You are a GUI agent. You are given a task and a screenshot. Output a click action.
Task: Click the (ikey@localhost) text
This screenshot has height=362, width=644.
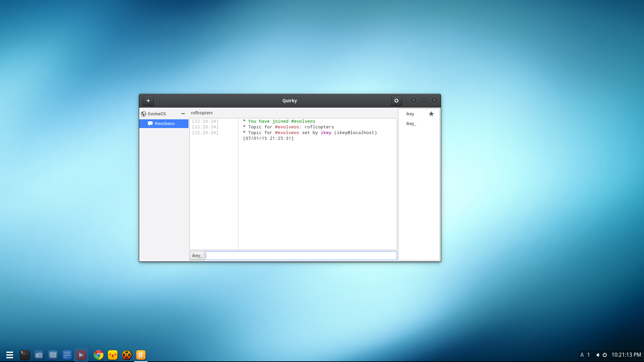click(x=356, y=133)
